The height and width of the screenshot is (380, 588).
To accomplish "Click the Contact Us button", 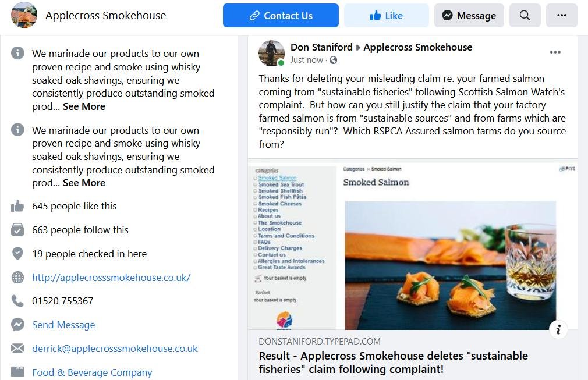I will [x=280, y=15].
